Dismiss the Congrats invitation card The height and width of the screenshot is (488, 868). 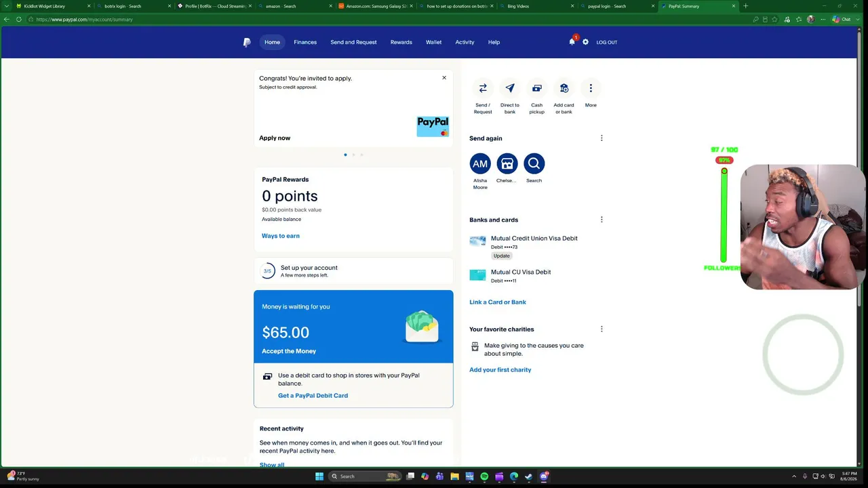pos(444,78)
